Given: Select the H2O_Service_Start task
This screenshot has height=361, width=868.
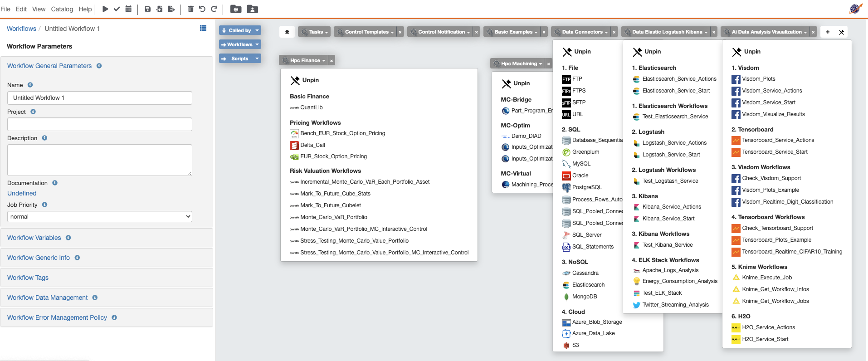Looking at the screenshot, I should 760,339.
